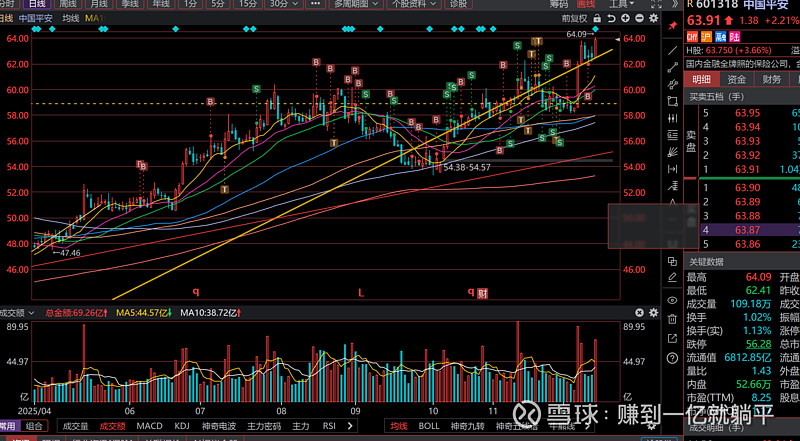
Task: Open the 诊股 diagnosis button
Action: pyautogui.click(x=458, y=4)
